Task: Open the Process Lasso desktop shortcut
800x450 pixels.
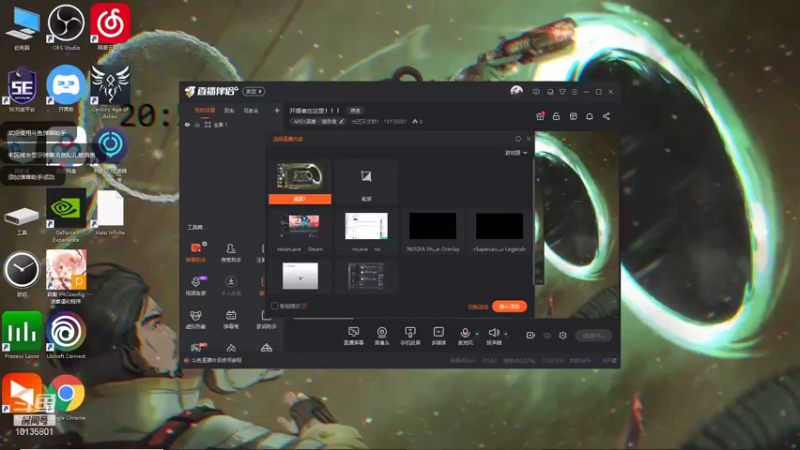Action: point(22,335)
